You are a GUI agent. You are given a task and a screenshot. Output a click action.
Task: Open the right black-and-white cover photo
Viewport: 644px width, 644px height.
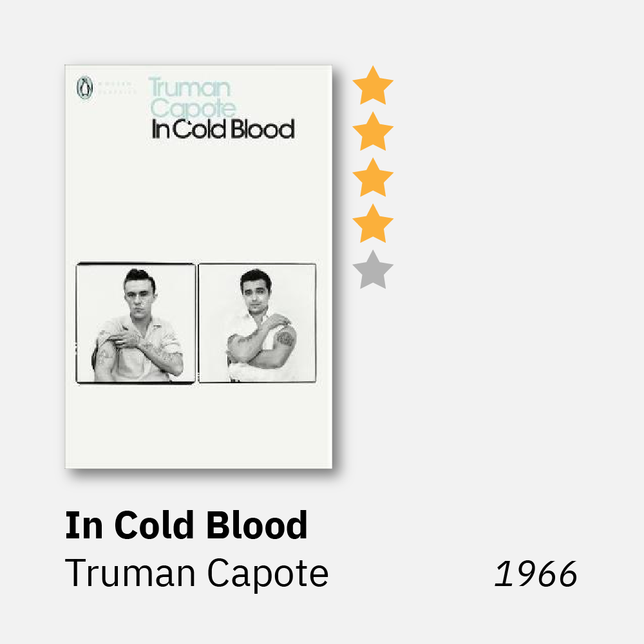pos(257,323)
